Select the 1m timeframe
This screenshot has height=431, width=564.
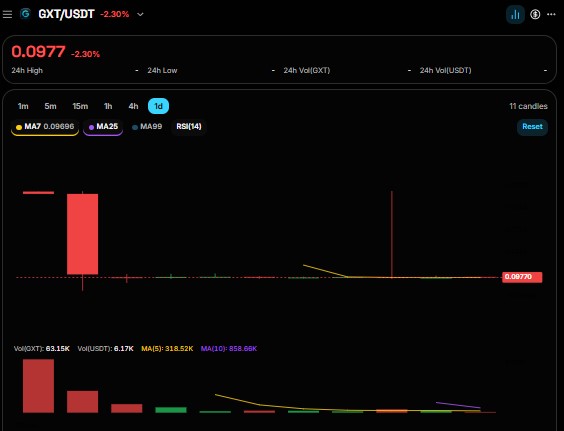[23, 106]
